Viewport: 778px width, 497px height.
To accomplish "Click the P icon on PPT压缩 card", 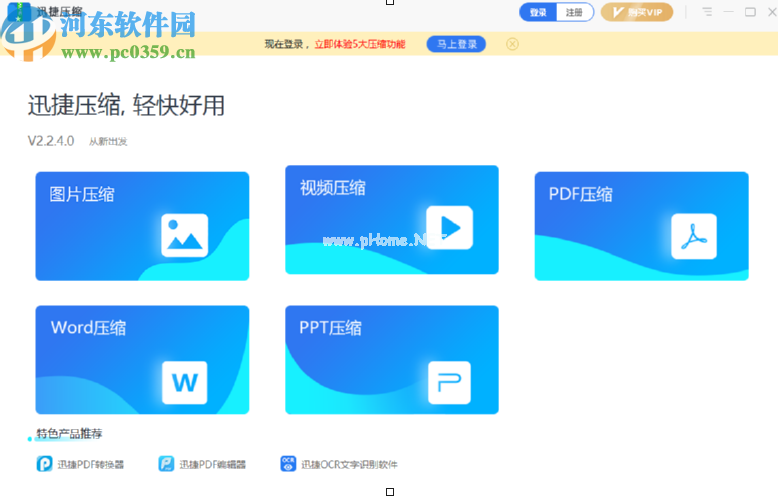I will point(449,382).
